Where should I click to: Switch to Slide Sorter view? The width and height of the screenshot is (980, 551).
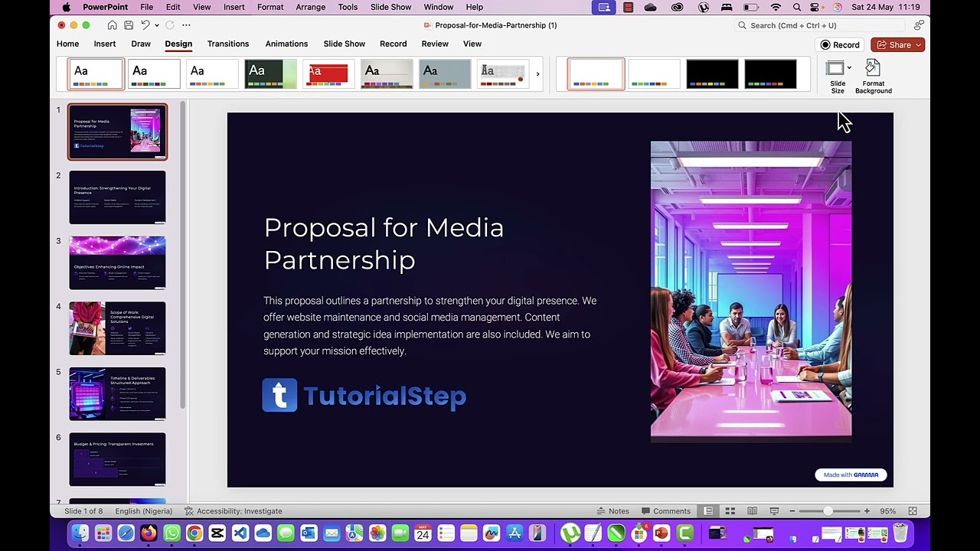730,511
